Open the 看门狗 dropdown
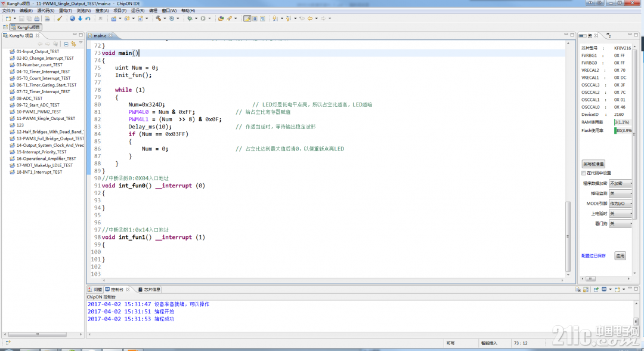 point(620,224)
